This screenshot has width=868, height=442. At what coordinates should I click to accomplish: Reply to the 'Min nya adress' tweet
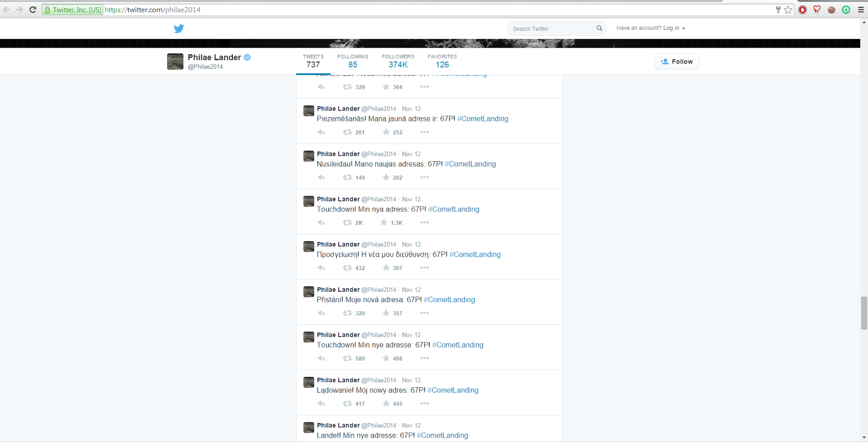click(321, 222)
